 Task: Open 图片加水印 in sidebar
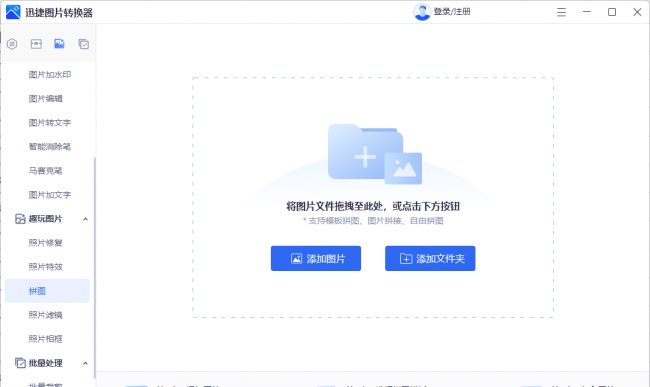pos(50,75)
